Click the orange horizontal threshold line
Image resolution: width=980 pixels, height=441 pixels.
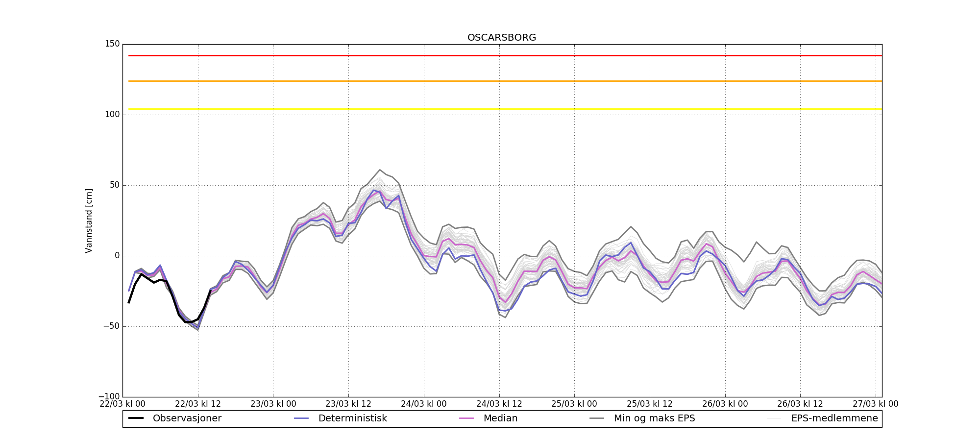[505, 81]
